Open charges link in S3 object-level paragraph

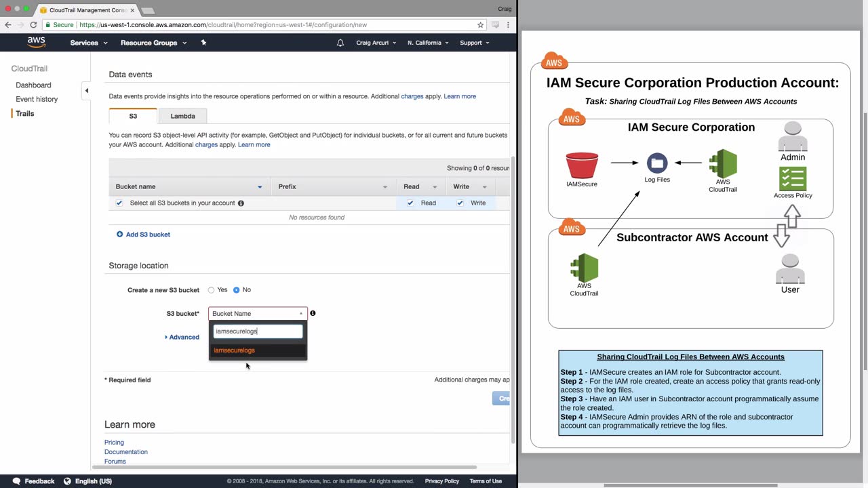point(206,145)
